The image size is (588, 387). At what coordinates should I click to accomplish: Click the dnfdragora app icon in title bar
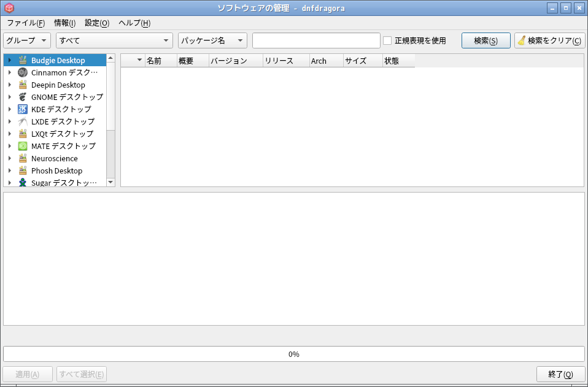click(9, 8)
